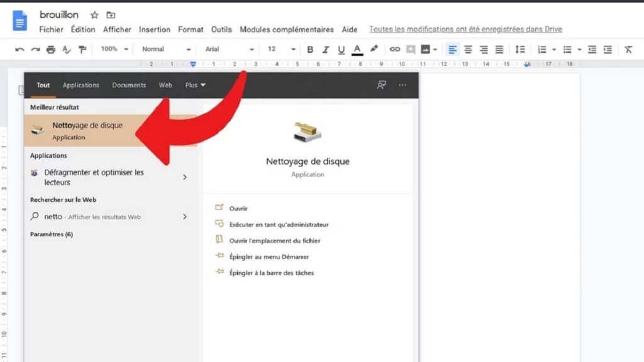Select Défragmenter et optimiser les lecteurs

[94, 177]
